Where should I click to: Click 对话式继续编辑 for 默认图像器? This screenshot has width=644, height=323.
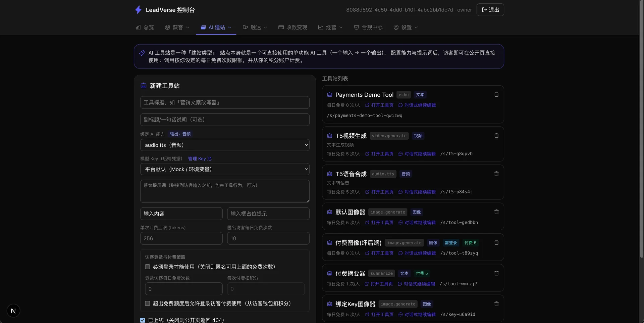(417, 223)
